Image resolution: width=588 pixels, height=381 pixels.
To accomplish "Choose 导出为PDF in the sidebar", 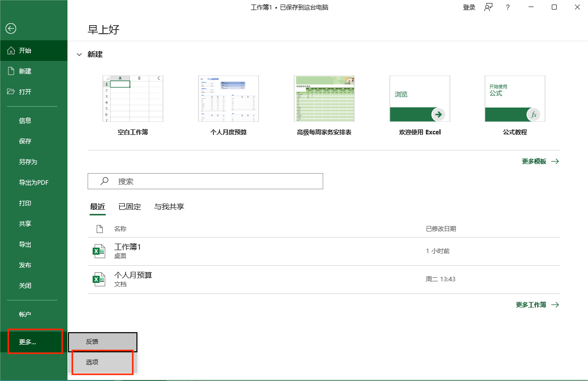I will coord(37,183).
